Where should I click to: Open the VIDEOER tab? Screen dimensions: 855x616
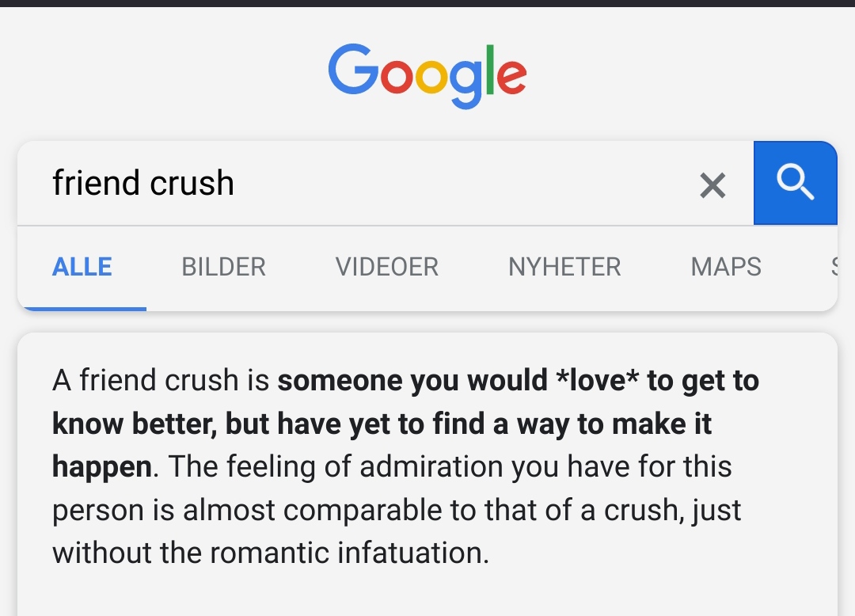pos(386,267)
